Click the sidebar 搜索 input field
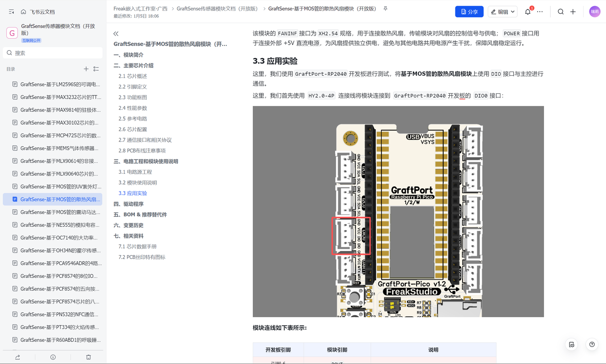Screen dimensions: 606x364 (53, 53)
